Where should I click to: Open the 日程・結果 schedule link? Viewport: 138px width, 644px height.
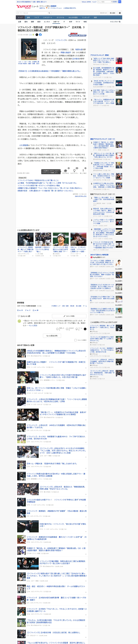coord(65,306)
